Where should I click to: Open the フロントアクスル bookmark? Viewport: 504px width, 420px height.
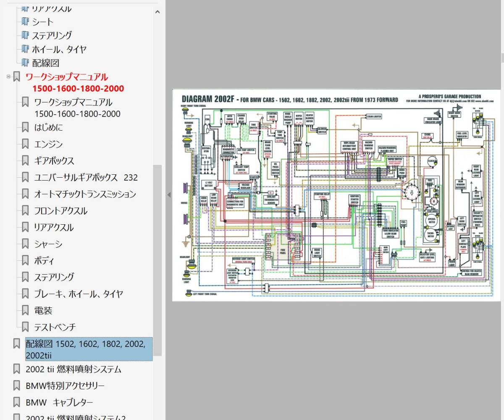point(61,211)
